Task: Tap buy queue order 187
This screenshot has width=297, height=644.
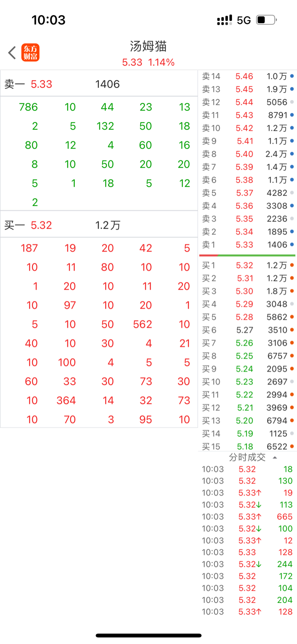Action: tap(29, 248)
